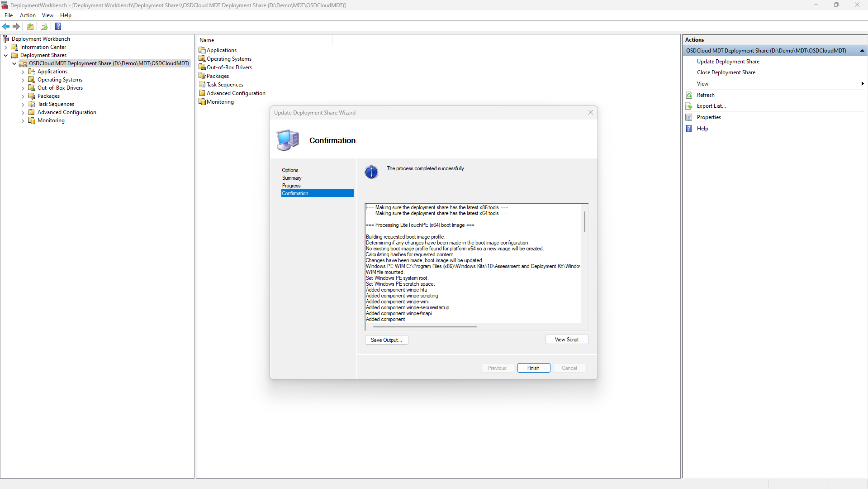868x489 pixels.
Task: Click the vertical scrollbar in output log
Action: [x=585, y=222]
